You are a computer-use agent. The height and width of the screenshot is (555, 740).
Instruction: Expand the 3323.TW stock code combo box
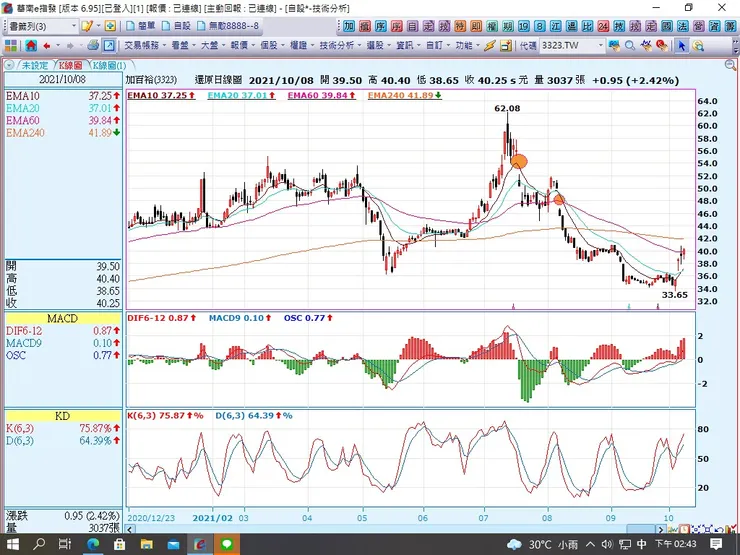pos(600,46)
